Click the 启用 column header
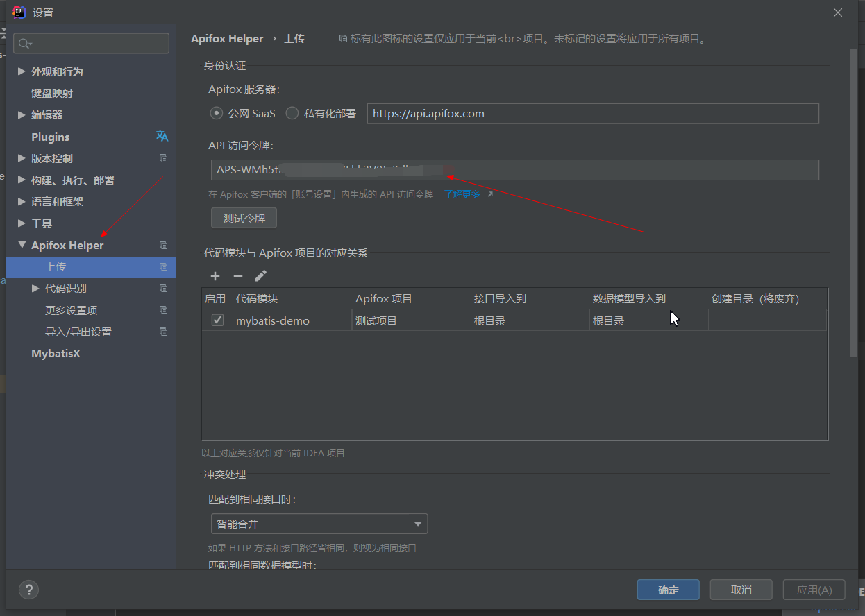 216,299
